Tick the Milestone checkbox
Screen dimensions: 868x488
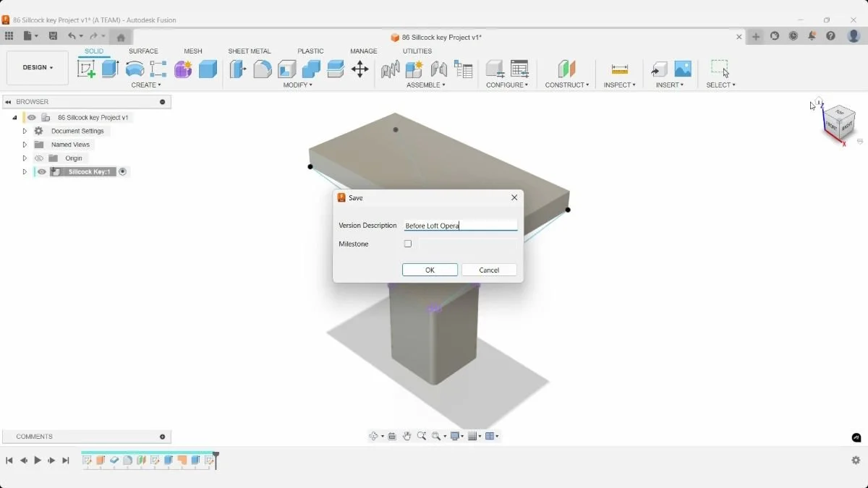click(x=408, y=244)
